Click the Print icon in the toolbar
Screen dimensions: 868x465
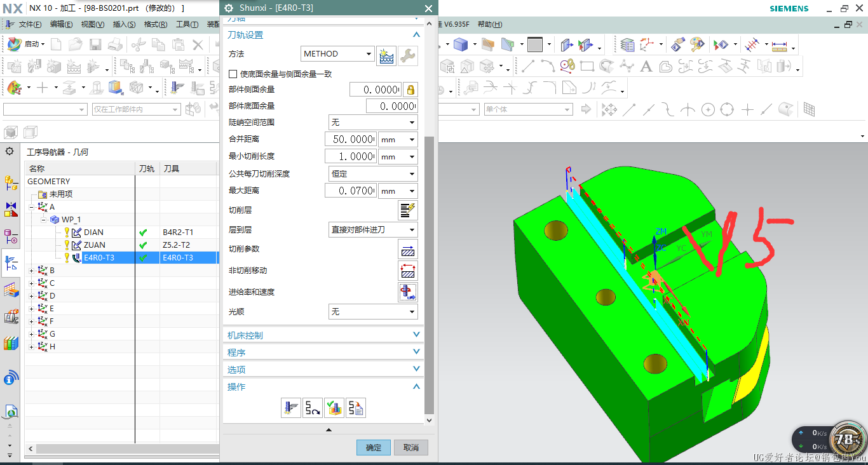pos(115,44)
